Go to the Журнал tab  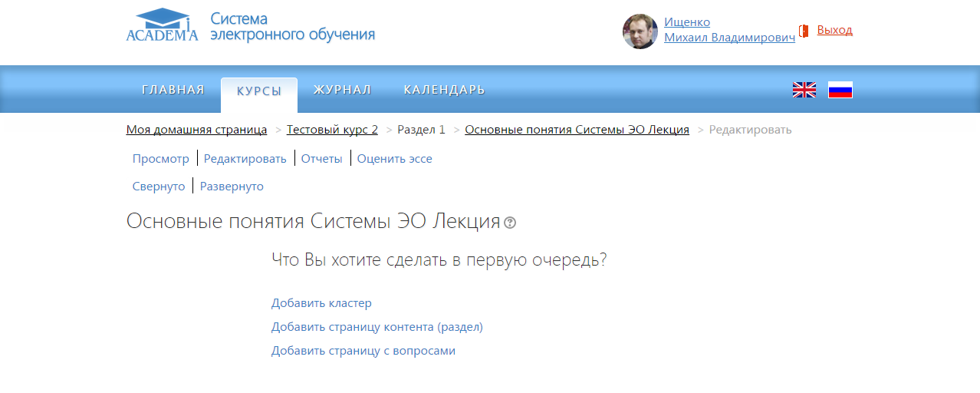[342, 90]
